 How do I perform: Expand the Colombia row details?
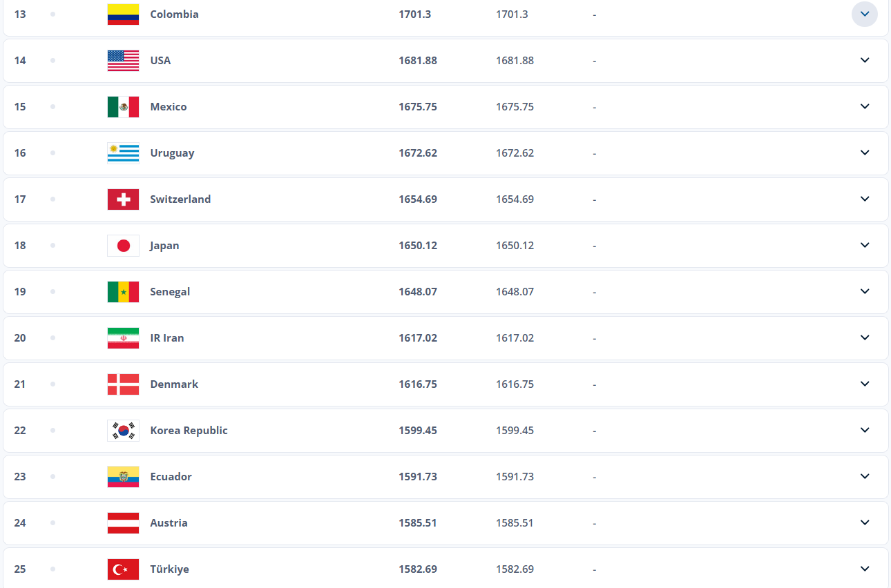[864, 14]
